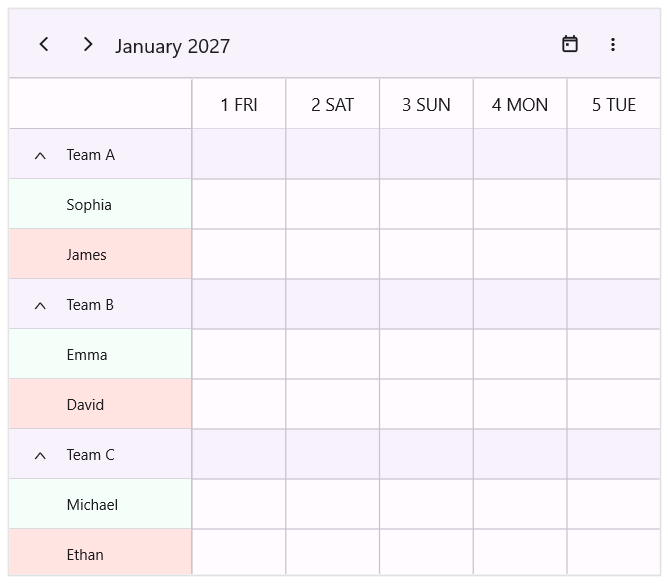Screen dimensions: 668x583
Task: Select Ethan's cell for 1 FRI
Action: pyautogui.click(x=239, y=552)
